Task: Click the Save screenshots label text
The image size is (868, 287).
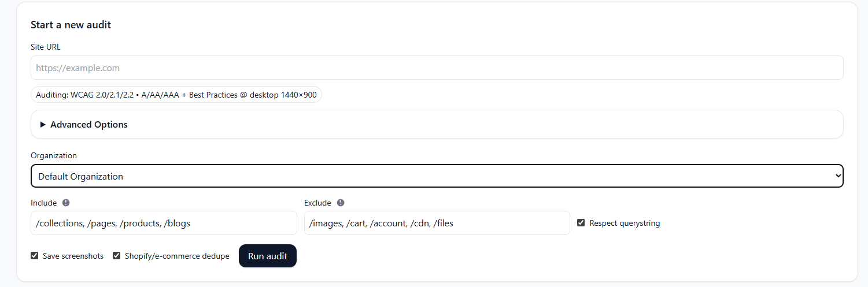Action: [x=73, y=256]
